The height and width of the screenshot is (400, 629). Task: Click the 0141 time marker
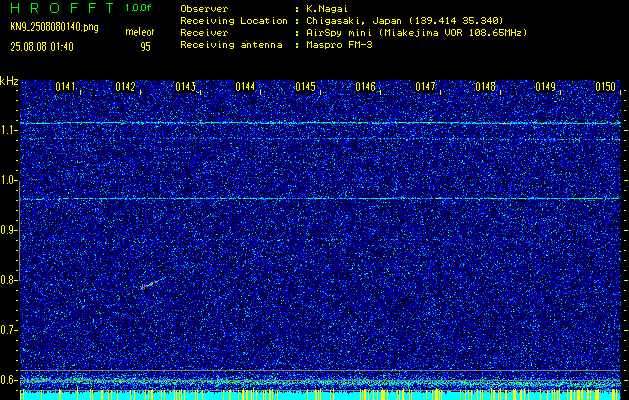click(65, 87)
